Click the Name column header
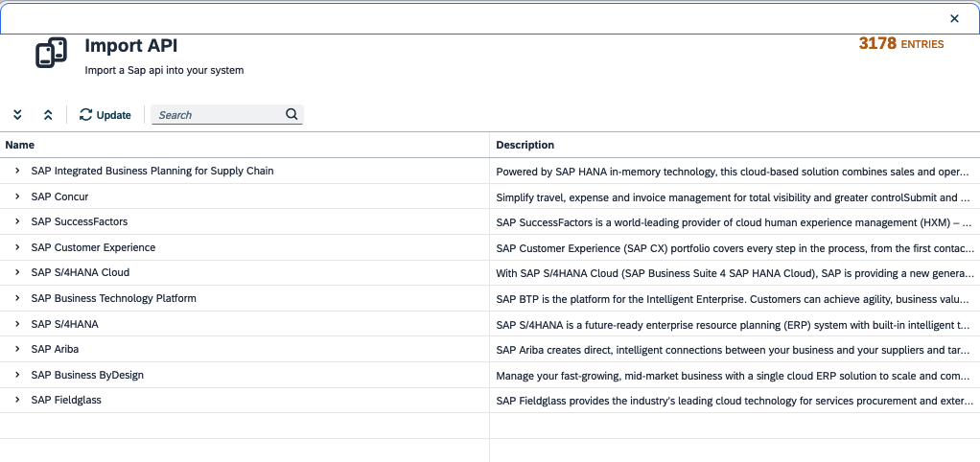The width and height of the screenshot is (980, 462). click(x=245, y=145)
